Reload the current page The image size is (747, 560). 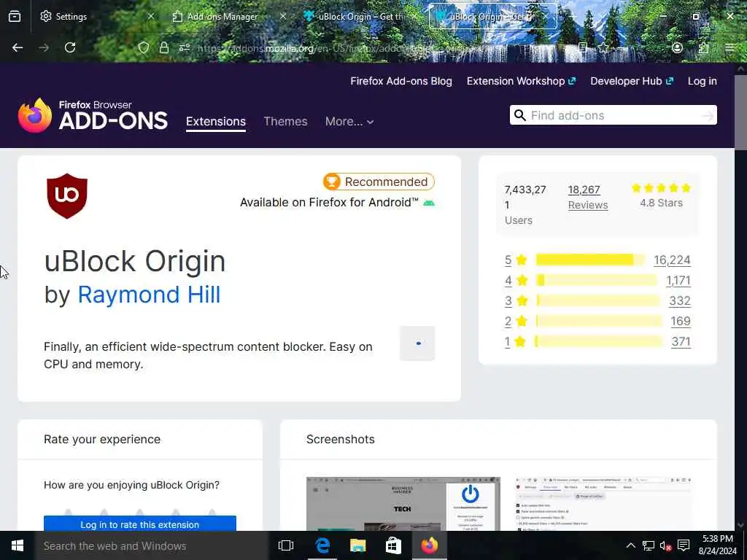pyautogui.click(x=70, y=47)
